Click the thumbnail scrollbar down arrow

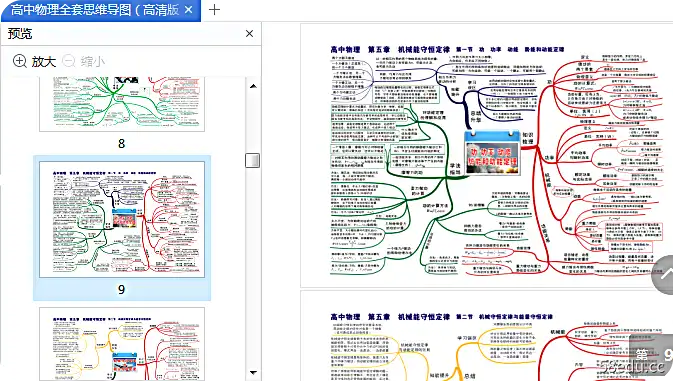pos(253,372)
